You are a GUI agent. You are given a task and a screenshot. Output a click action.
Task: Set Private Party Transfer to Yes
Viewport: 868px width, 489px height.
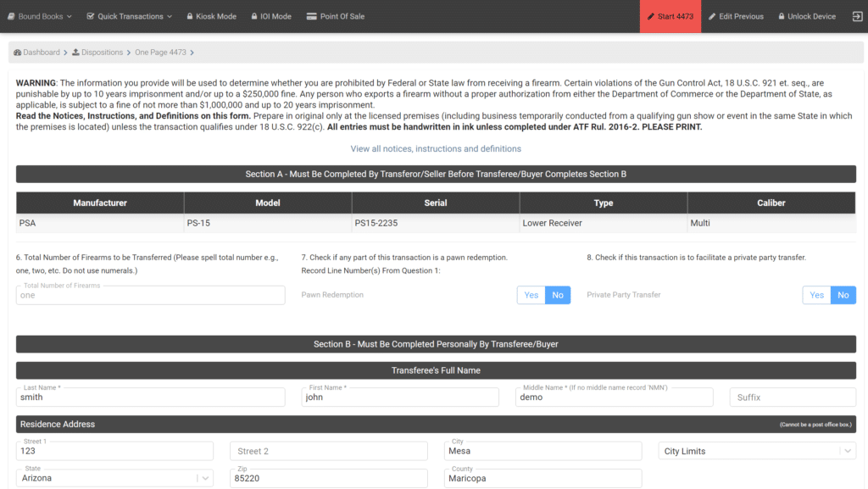click(816, 294)
